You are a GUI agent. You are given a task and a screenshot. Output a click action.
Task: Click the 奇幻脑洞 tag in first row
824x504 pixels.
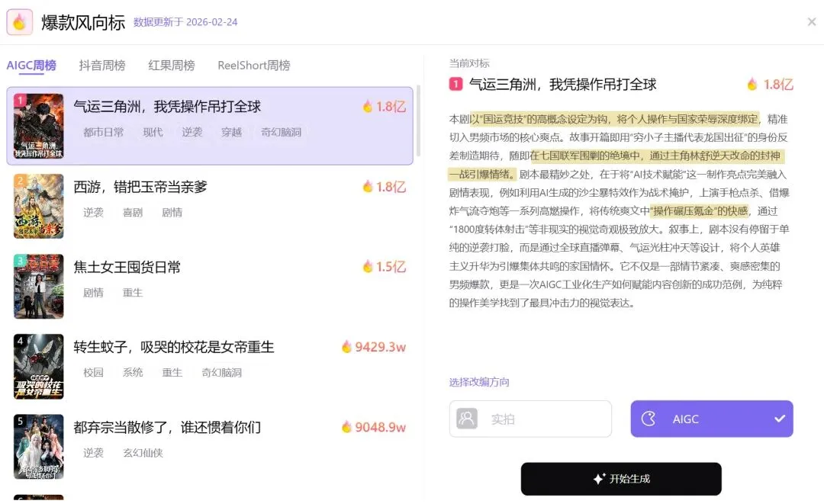point(281,133)
